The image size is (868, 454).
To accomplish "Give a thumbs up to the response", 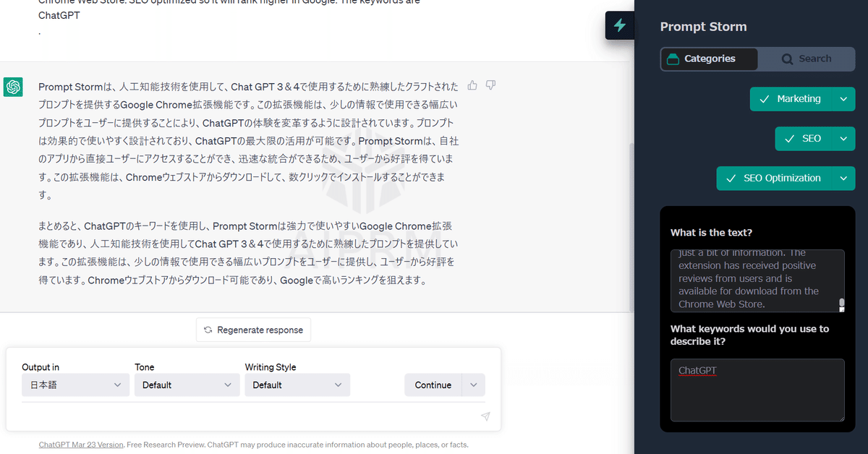I will pos(472,85).
